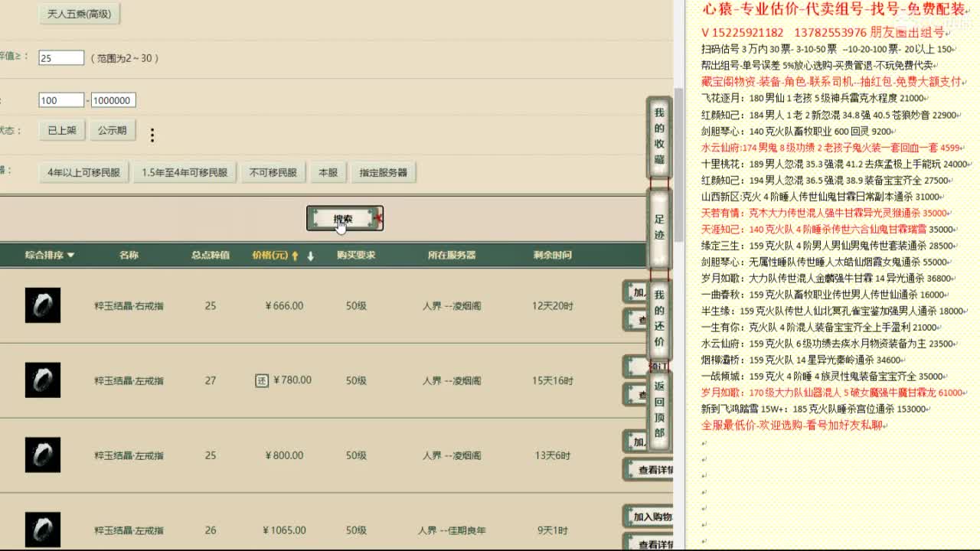Switch to the 我的收藏 sidebar tab
The image size is (980, 551).
tap(660, 134)
